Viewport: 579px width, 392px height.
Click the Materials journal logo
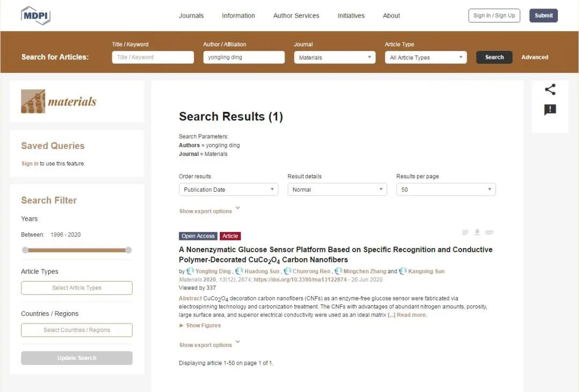59,101
